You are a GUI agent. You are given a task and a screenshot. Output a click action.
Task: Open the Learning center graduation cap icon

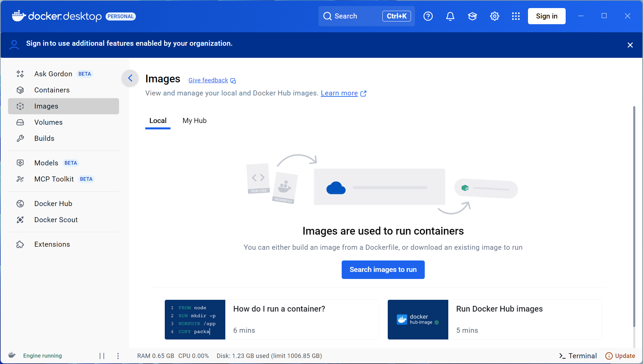(472, 16)
